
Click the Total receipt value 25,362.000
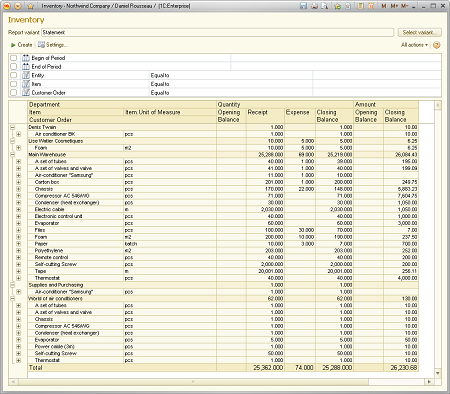pyautogui.click(x=268, y=367)
